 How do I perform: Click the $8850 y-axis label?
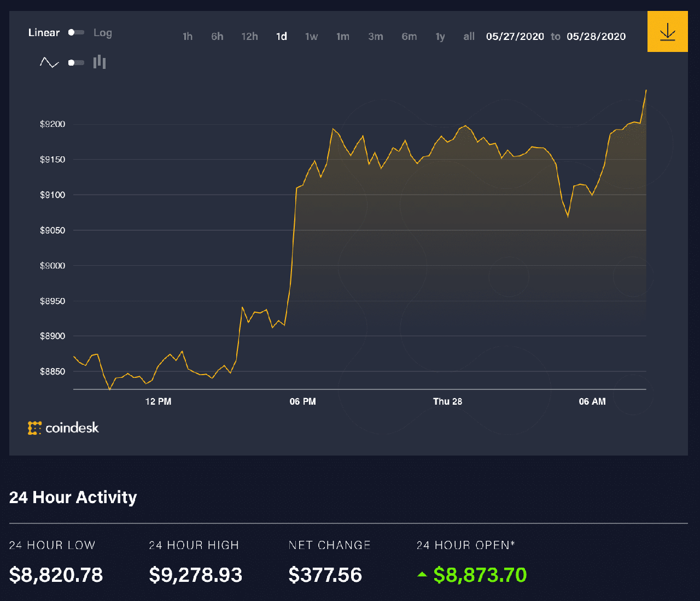(x=52, y=371)
